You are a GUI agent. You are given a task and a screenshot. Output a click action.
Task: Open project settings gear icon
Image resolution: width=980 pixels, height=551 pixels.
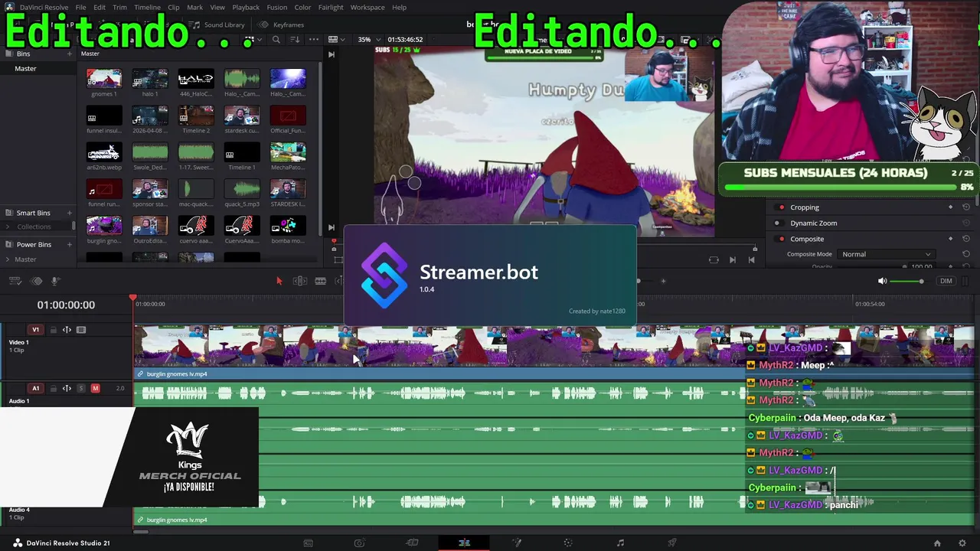tap(962, 543)
